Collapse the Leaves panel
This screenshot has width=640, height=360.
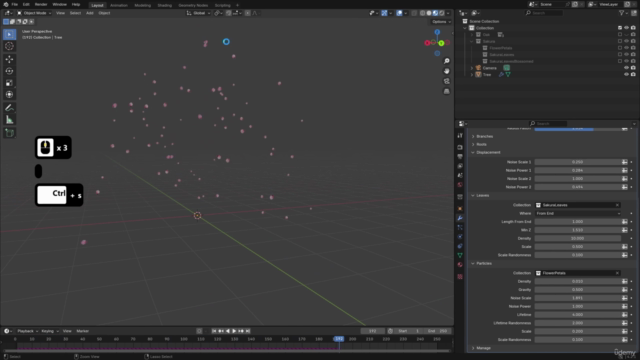[482, 196]
